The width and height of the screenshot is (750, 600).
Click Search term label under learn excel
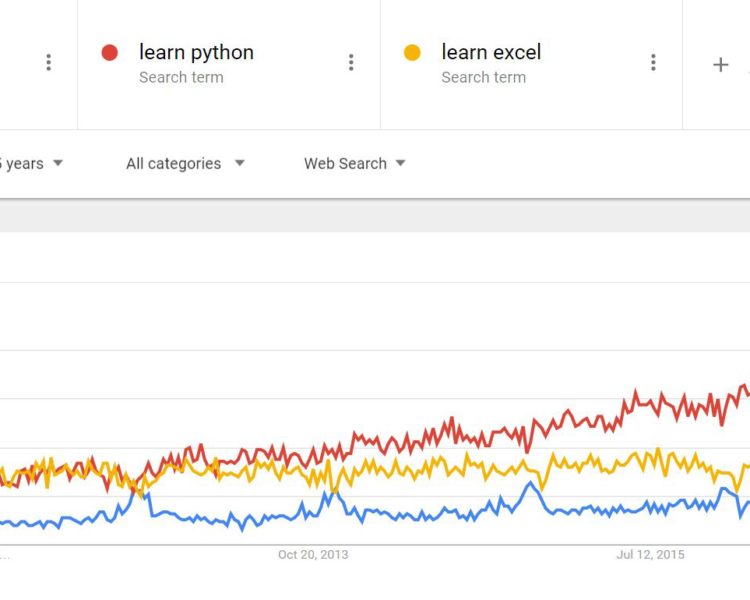[483, 77]
